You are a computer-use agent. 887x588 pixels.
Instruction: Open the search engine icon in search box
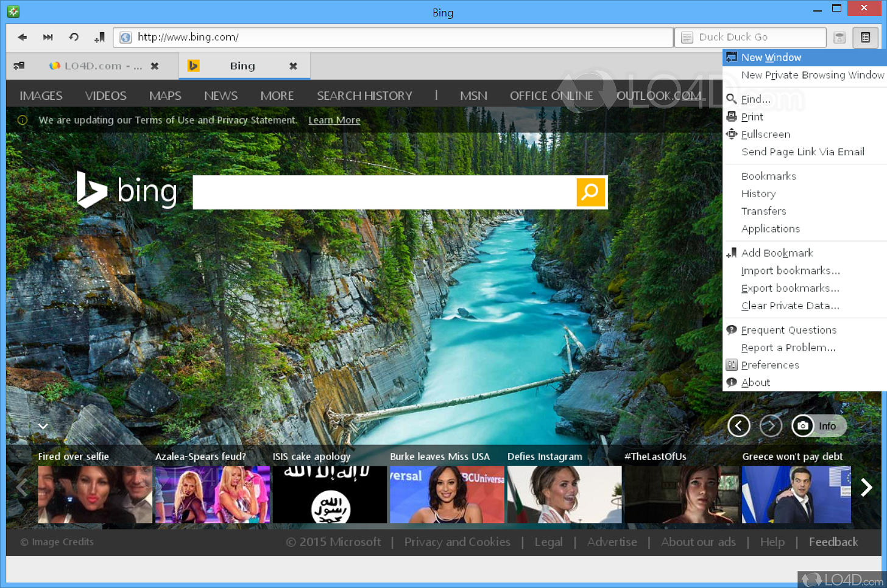[x=687, y=37]
